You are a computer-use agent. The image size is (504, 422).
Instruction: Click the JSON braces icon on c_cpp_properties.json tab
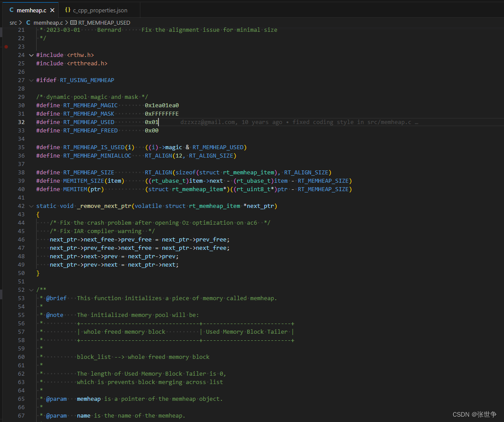point(68,10)
